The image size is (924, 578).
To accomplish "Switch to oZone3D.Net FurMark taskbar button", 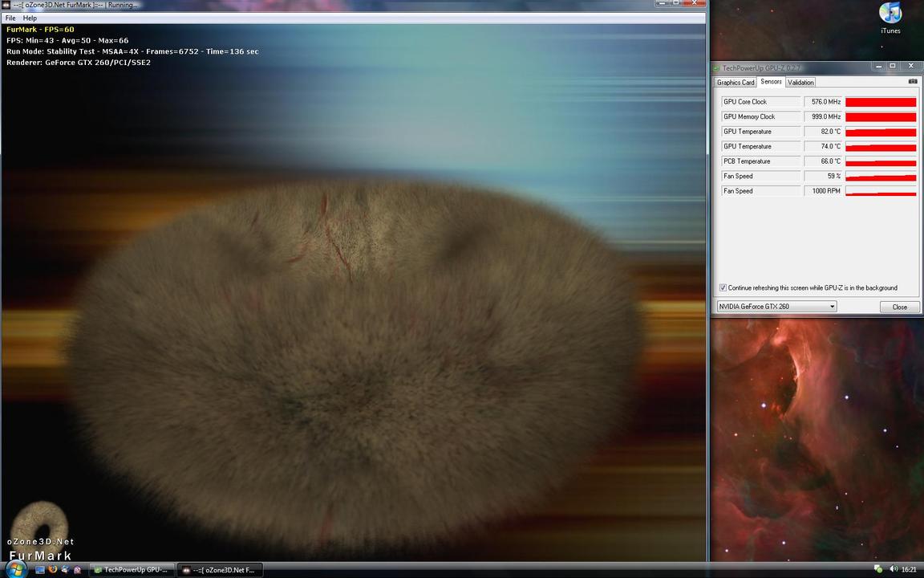I will [x=219, y=570].
